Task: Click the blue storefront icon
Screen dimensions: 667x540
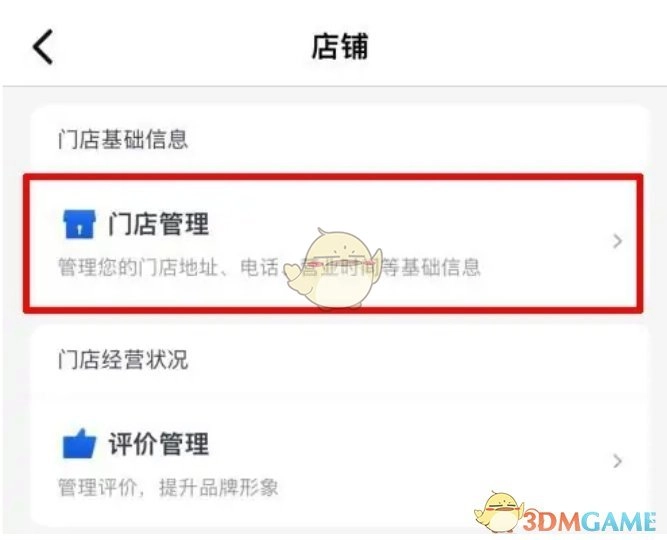Action: (x=79, y=224)
